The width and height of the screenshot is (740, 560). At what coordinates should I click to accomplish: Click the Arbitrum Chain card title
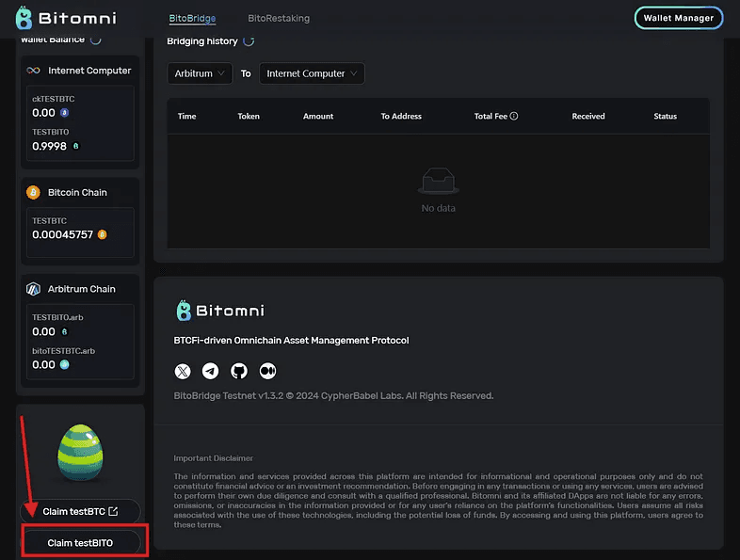tap(82, 289)
